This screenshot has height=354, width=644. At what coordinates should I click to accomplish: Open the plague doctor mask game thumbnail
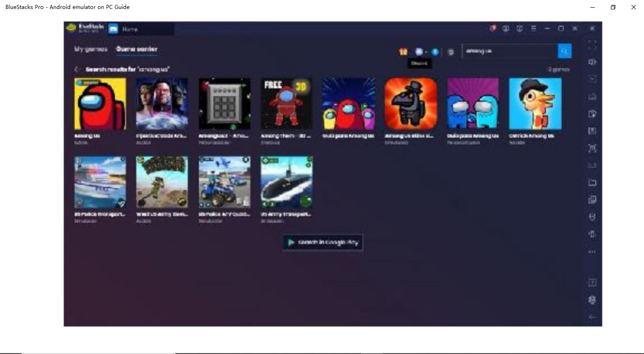pyautogui.click(x=411, y=104)
